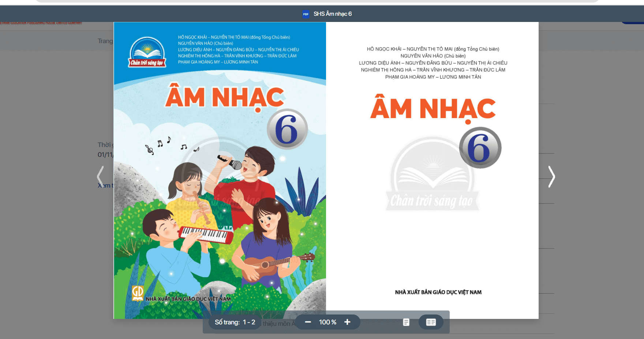Click the 100 % zoom value

click(x=327, y=322)
